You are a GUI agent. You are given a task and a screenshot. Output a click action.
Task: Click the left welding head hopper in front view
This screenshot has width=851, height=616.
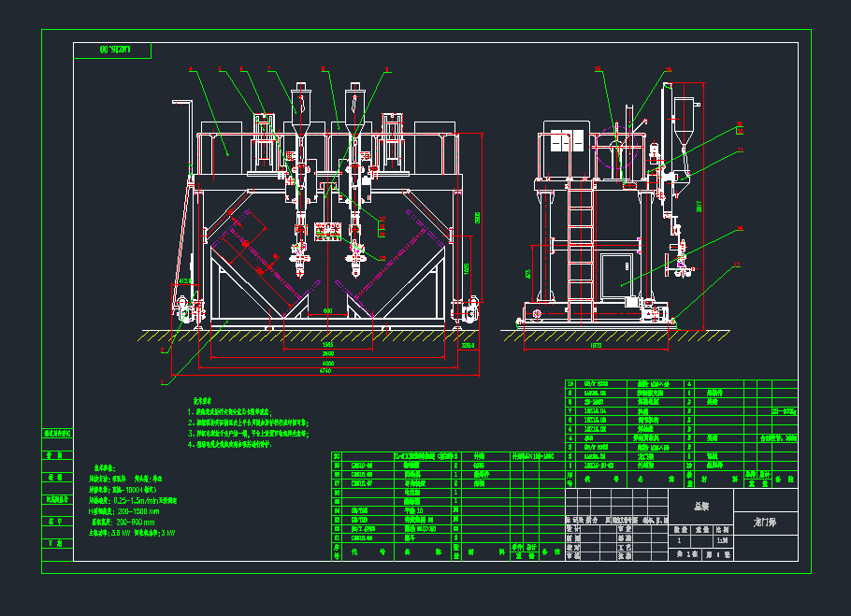pyautogui.click(x=300, y=103)
